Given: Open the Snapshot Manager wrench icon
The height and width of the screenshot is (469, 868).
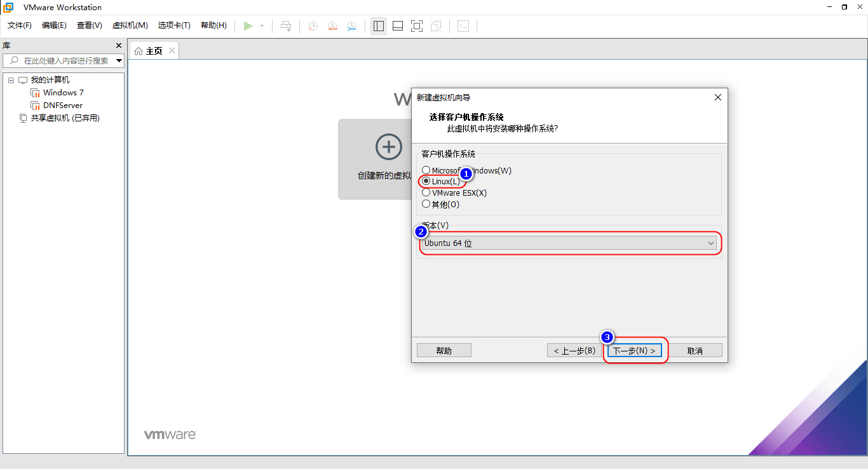Looking at the screenshot, I should (351, 26).
